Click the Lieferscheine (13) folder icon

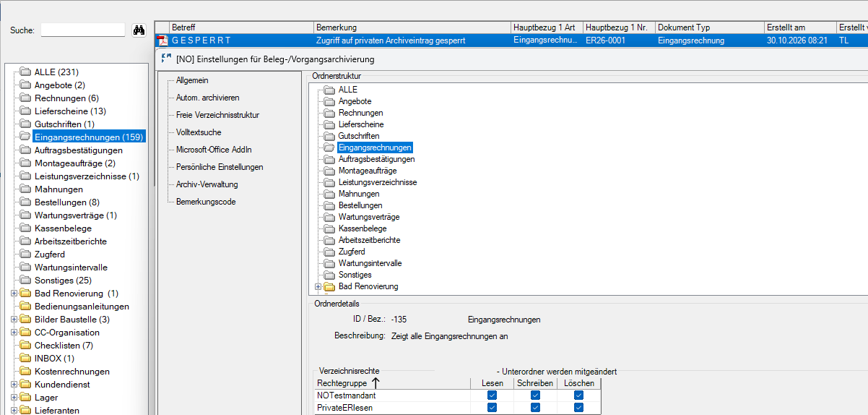[26, 111]
